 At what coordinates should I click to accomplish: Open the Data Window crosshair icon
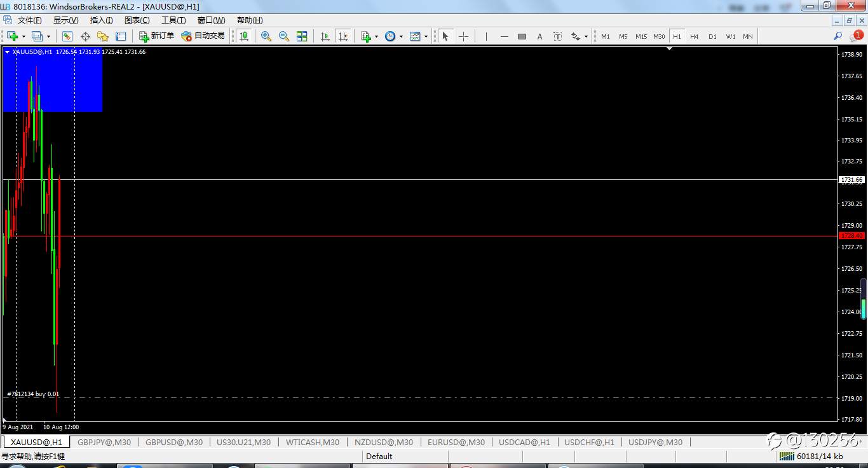(x=85, y=36)
